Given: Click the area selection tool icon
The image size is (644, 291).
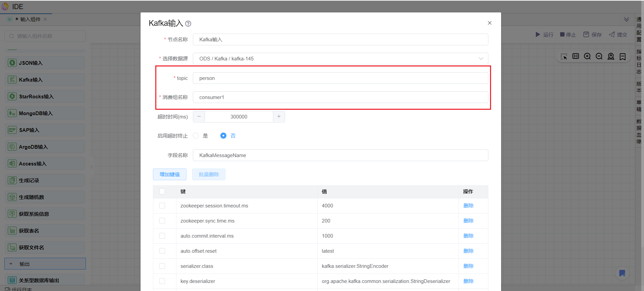Looking at the screenshot, I should click(564, 56).
